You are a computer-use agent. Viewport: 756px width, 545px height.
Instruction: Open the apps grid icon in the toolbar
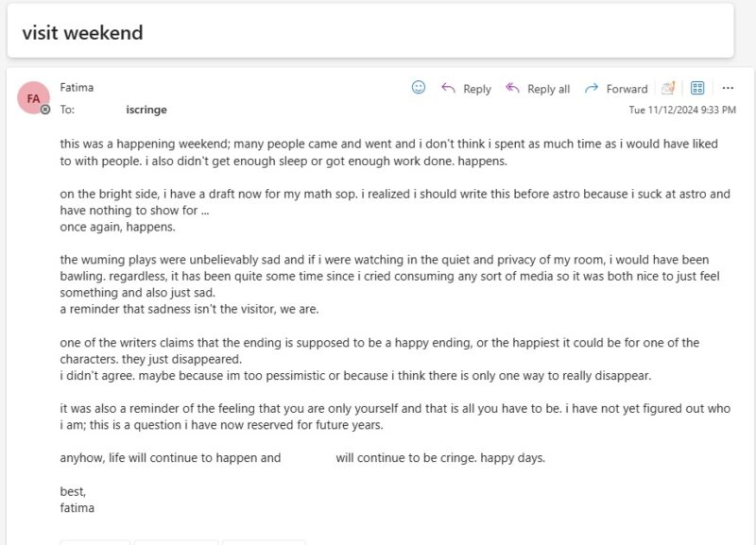(x=696, y=88)
